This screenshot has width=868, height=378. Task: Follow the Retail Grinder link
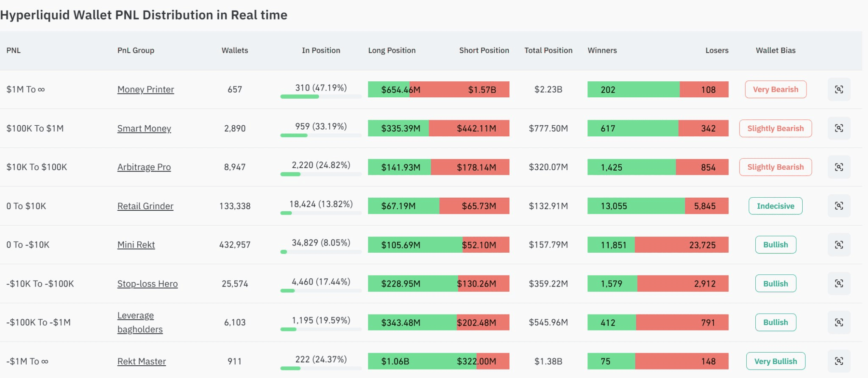tap(145, 206)
